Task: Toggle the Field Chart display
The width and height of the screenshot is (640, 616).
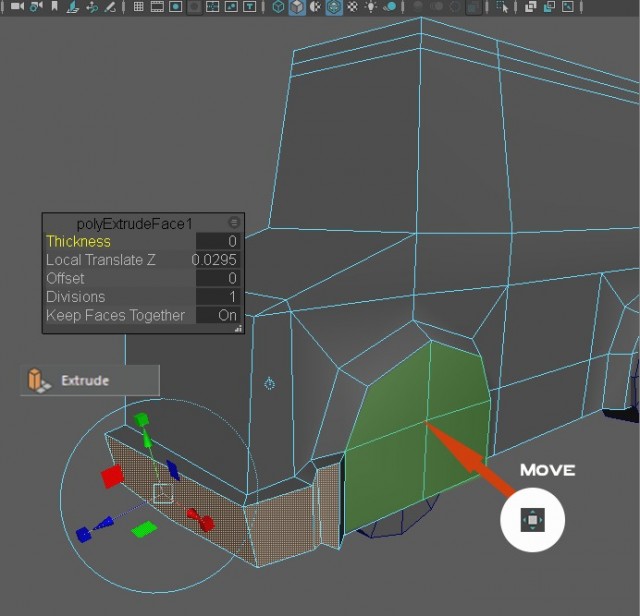Action: click(x=212, y=7)
